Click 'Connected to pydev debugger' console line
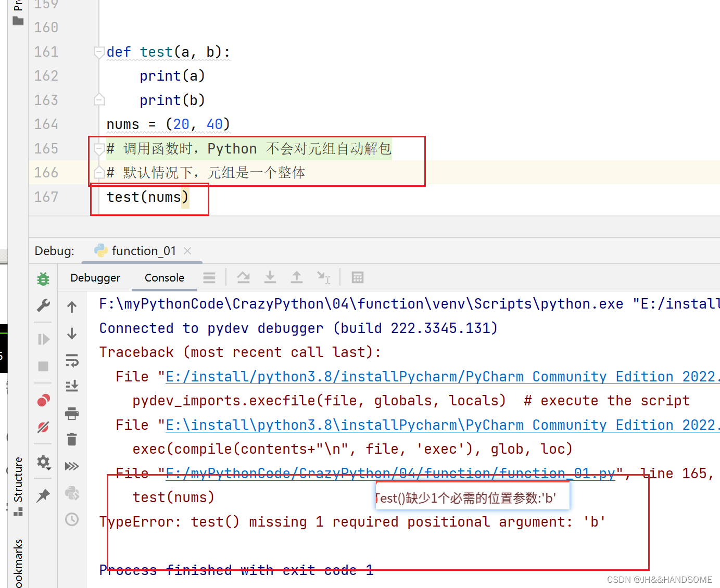Screen dimensions: 720x588 pos(298,328)
